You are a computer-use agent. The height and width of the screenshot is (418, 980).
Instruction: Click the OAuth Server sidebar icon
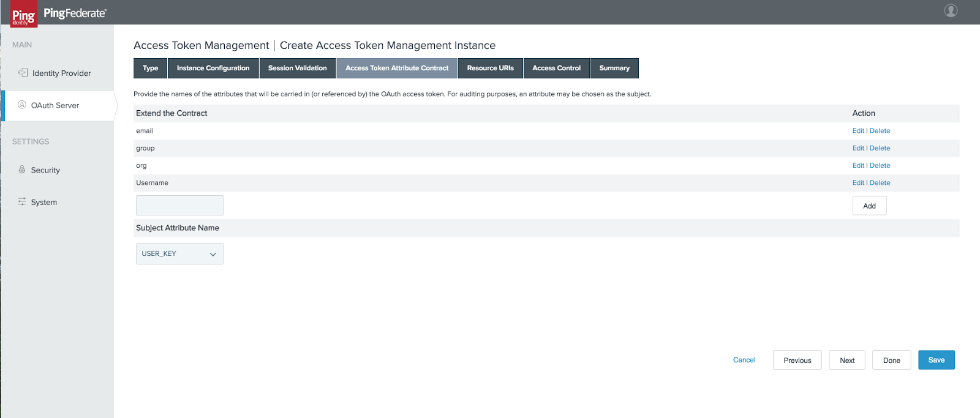22,105
